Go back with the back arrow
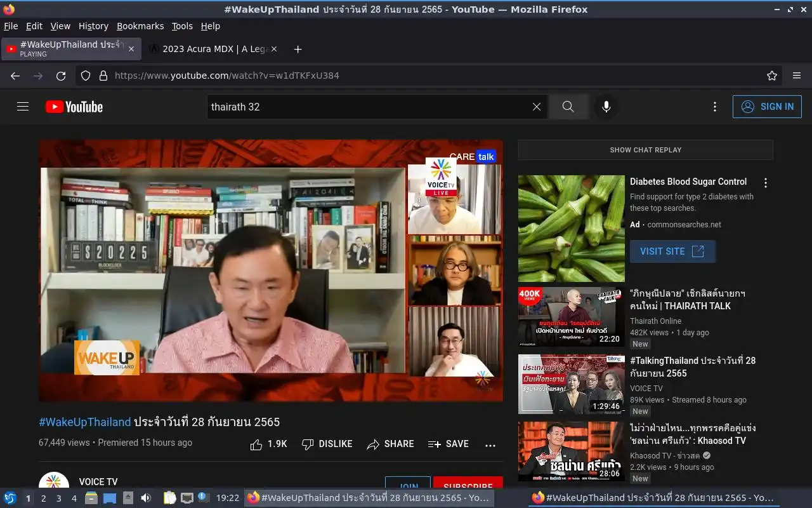Viewport: 812px width, 508px height. (15, 76)
